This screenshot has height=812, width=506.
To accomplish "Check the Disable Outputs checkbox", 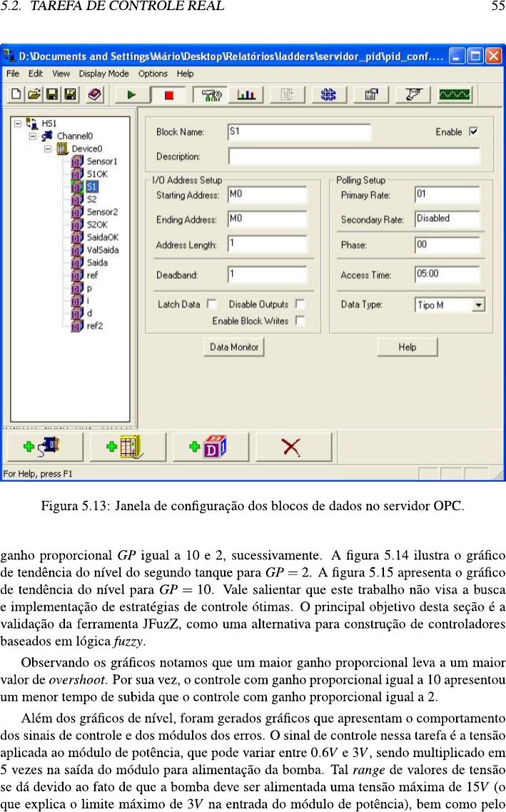I will 300,304.
